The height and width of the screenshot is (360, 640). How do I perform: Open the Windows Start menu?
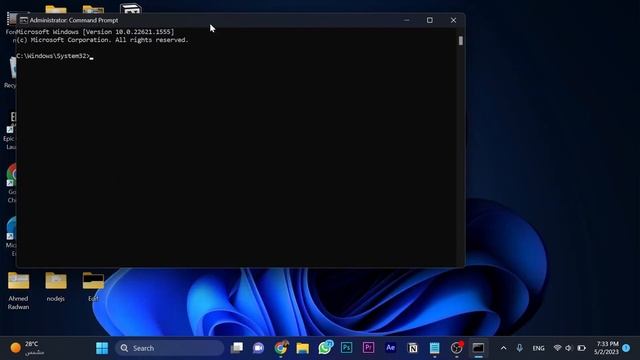coord(102,348)
